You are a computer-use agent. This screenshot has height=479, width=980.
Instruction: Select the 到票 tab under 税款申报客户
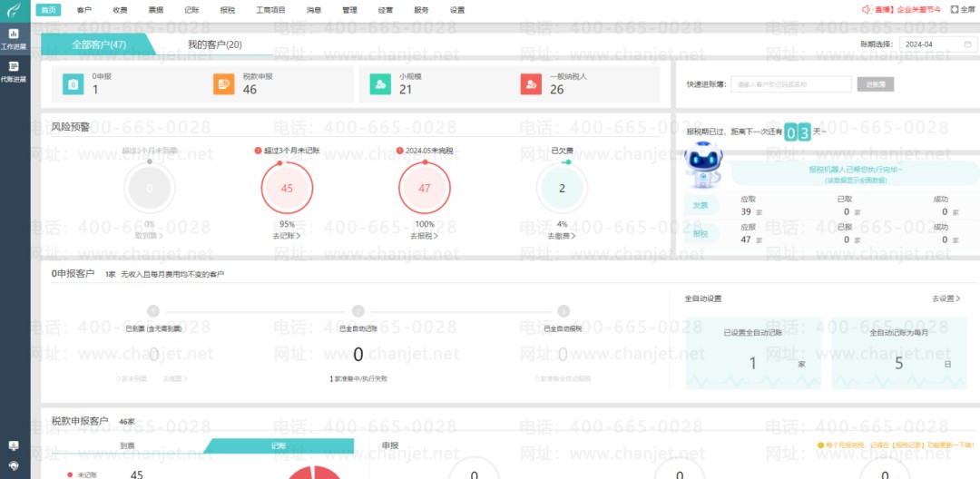tap(128, 446)
